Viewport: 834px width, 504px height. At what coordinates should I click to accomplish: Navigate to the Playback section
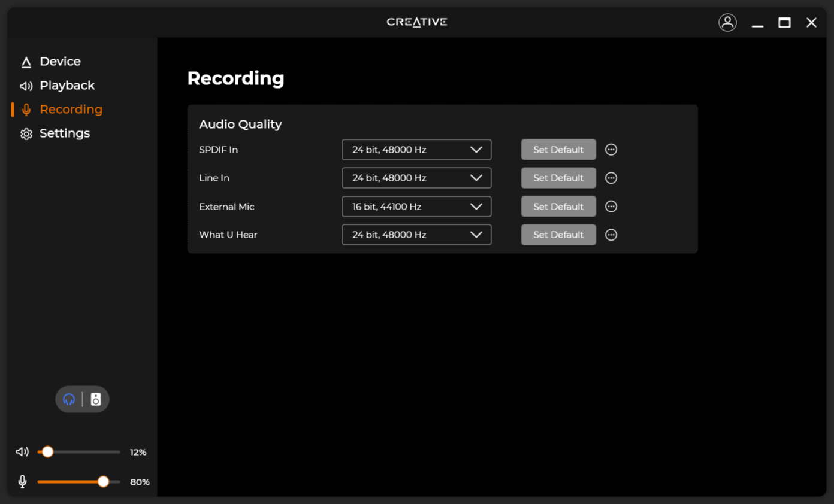tap(67, 86)
